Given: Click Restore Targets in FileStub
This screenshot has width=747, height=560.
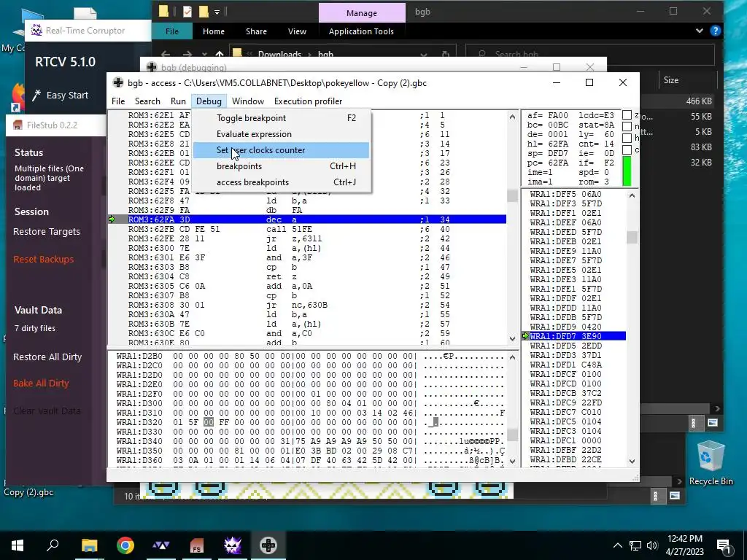Looking at the screenshot, I should point(47,231).
